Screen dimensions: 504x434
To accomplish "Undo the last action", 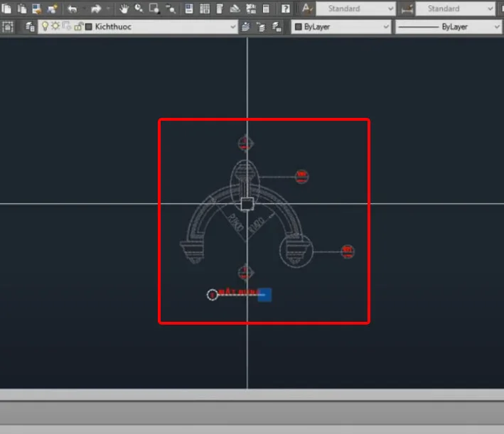I will (x=73, y=9).
